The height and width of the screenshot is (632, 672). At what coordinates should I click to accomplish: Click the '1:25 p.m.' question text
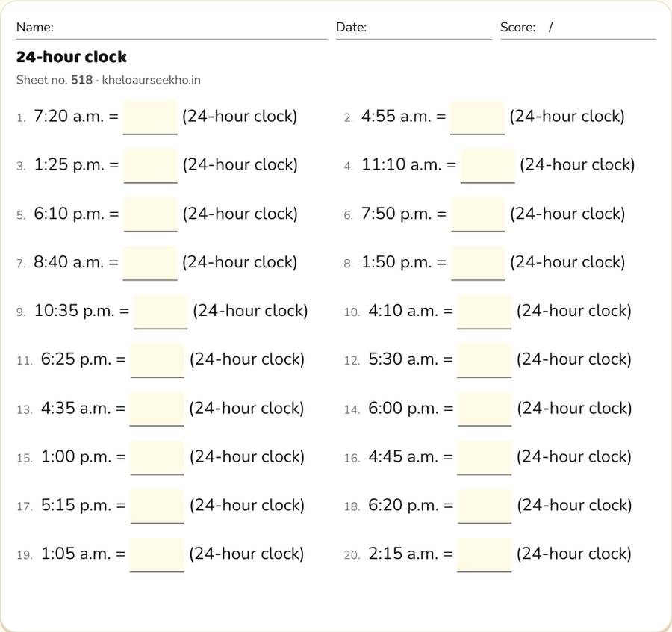69,164
